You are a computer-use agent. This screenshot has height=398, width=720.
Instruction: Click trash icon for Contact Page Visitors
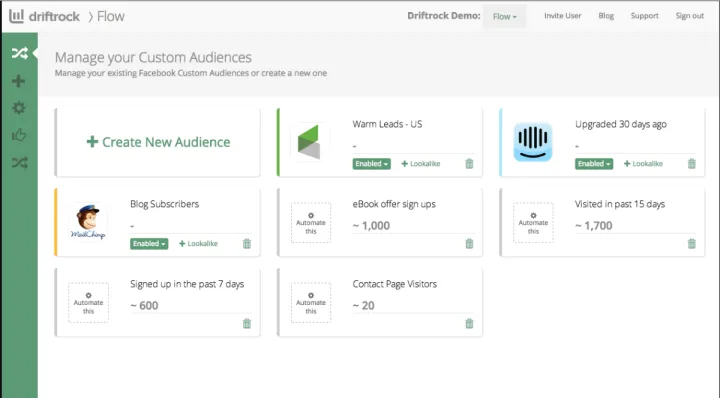point(469,323)
